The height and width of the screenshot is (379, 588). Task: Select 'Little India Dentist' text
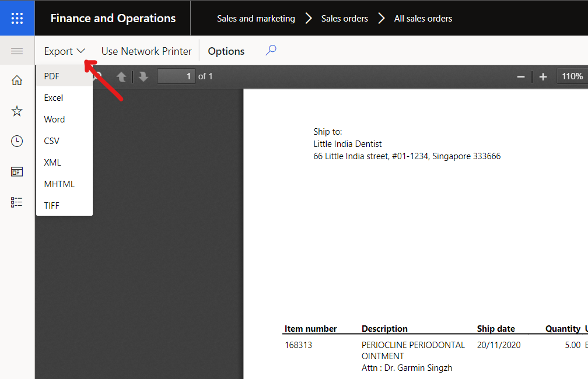coord(347,144)
